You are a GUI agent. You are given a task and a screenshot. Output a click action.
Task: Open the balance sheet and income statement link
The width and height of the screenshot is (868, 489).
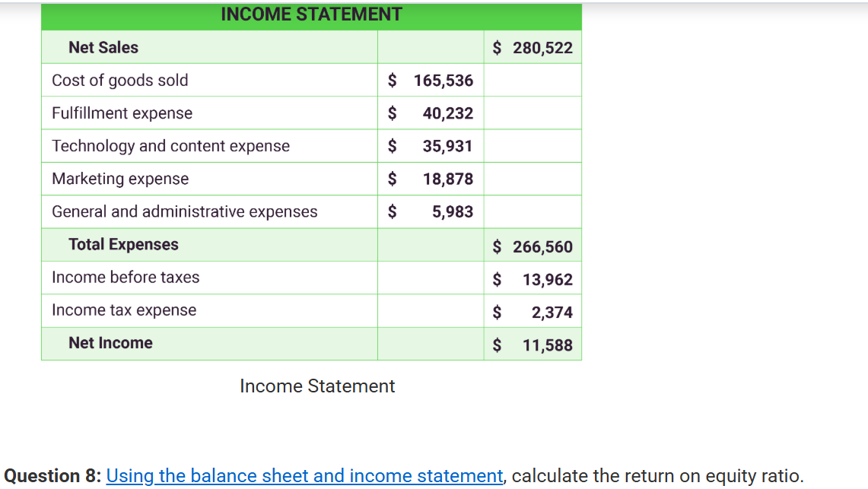[304, 476]
